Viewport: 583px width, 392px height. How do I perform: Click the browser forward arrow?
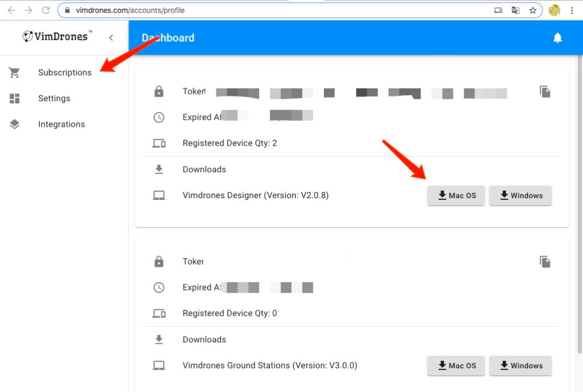click(x=29, y=10)
